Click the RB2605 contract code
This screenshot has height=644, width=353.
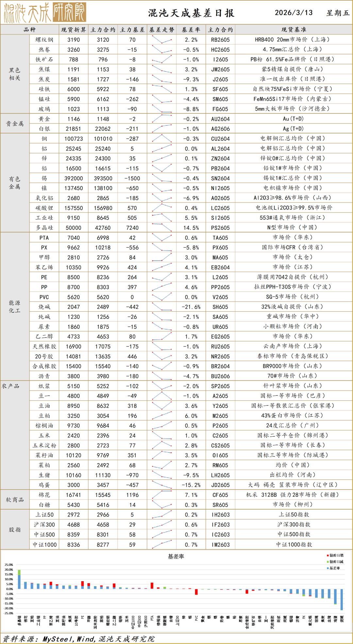[220, 40]
